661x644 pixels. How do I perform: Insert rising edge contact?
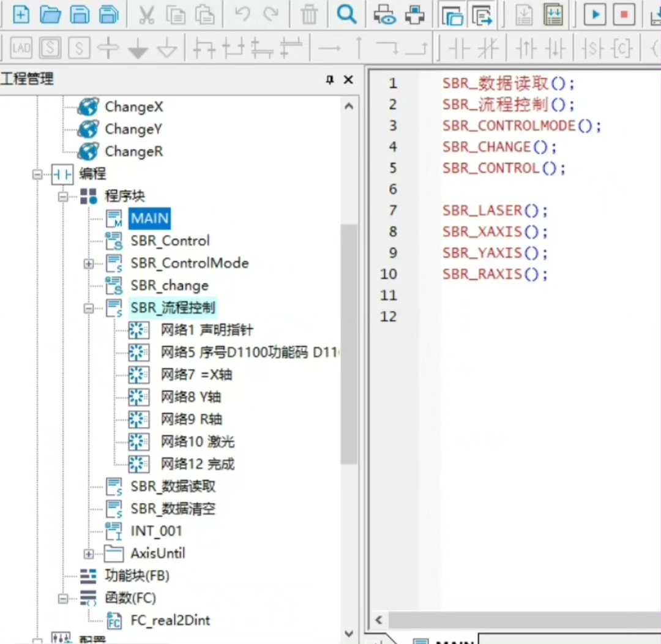click(526, 48)
